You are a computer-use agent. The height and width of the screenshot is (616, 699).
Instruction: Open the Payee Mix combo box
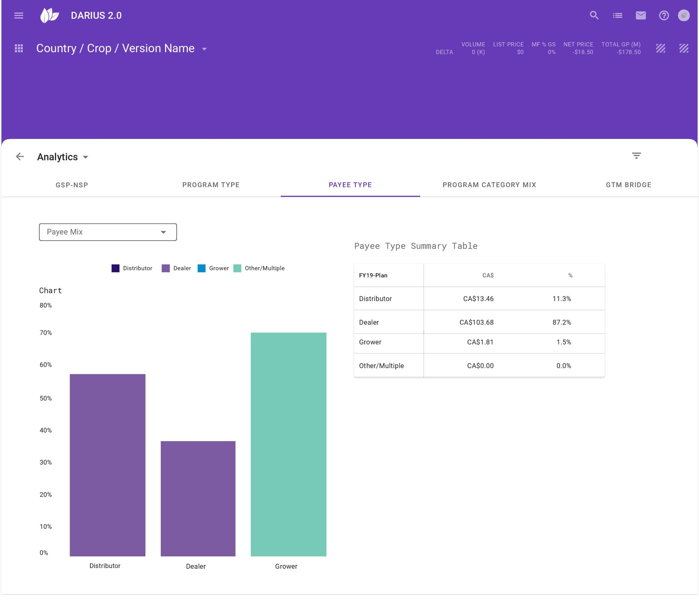tap(108, 232)
